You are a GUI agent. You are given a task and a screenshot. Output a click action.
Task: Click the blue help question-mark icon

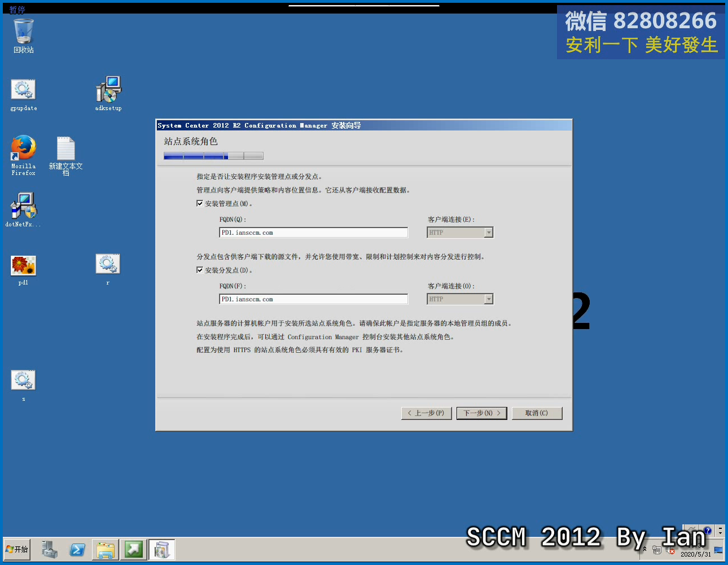707,531
